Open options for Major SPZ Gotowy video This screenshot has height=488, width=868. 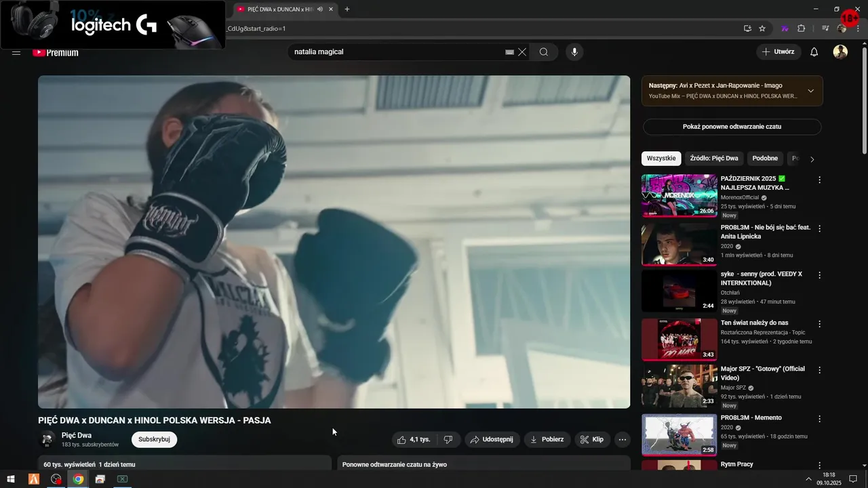tap(819, 371)
